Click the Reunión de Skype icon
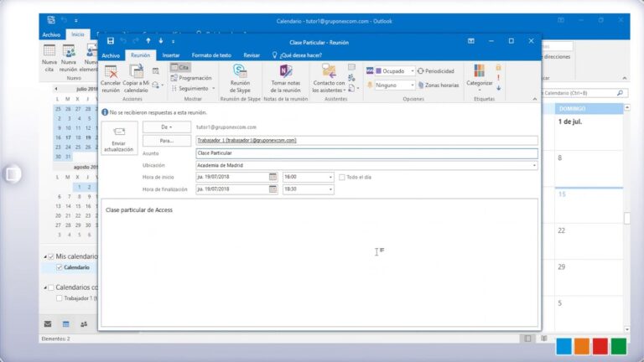This screenshot has width=644, height=362. point(240,79)
